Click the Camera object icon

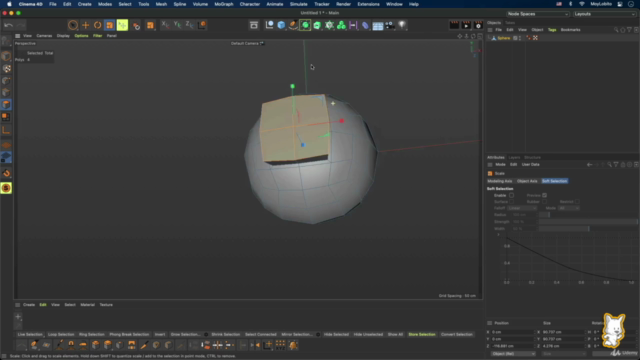[x=390, y=25]
